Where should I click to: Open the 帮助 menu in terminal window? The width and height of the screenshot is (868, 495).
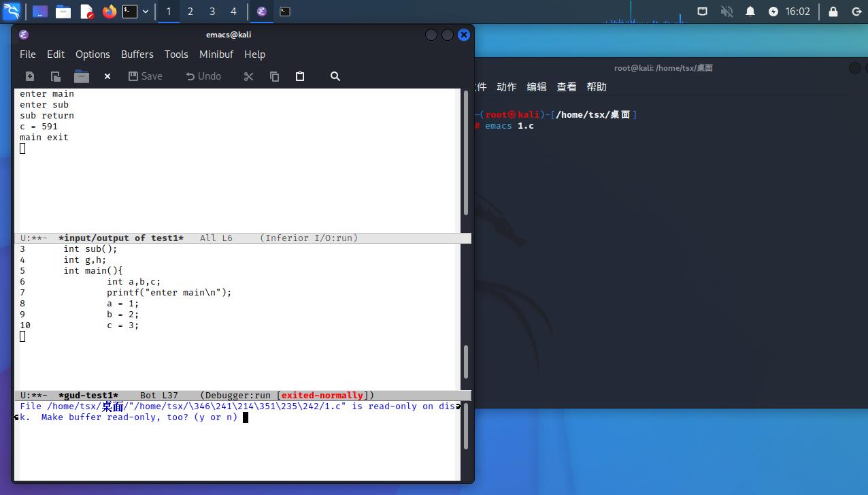597,86
